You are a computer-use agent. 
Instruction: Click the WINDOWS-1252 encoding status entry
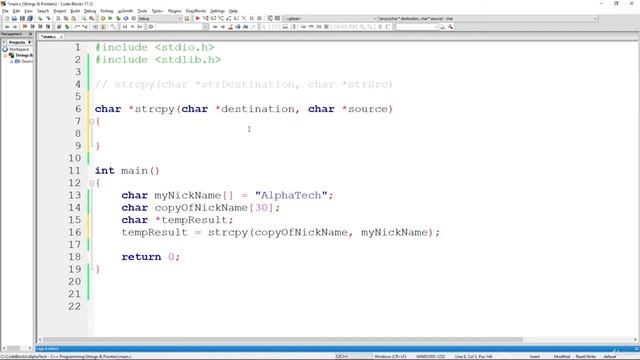click(x=430, y=357)
